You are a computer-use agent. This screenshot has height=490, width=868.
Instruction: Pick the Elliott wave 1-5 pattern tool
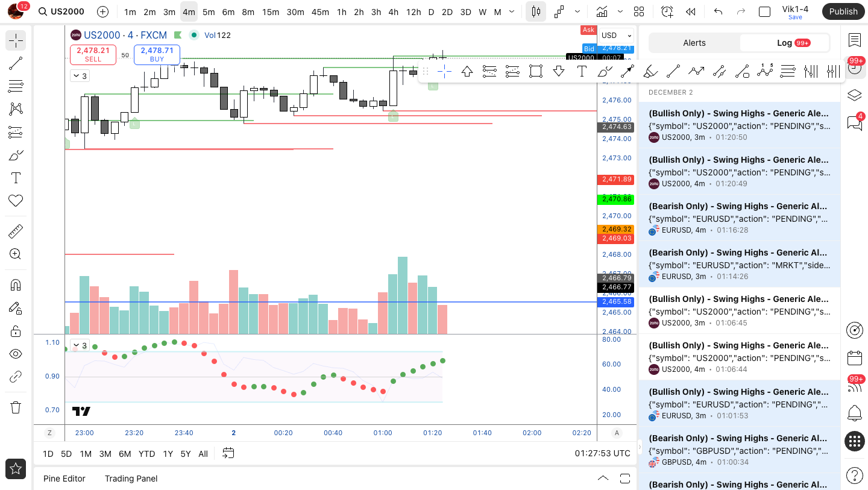click(x=765, y=72)
